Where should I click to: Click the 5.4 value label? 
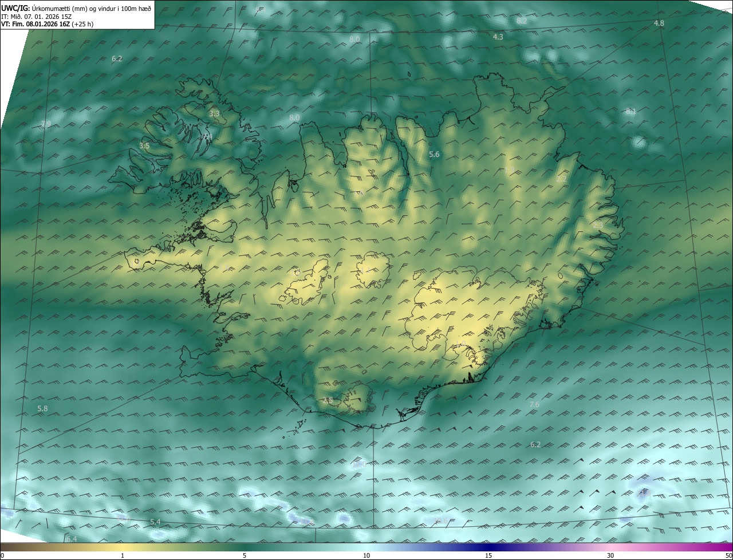155,522
